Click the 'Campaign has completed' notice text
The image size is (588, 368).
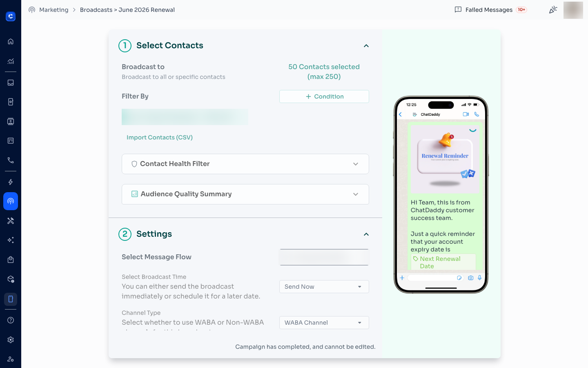305,347
